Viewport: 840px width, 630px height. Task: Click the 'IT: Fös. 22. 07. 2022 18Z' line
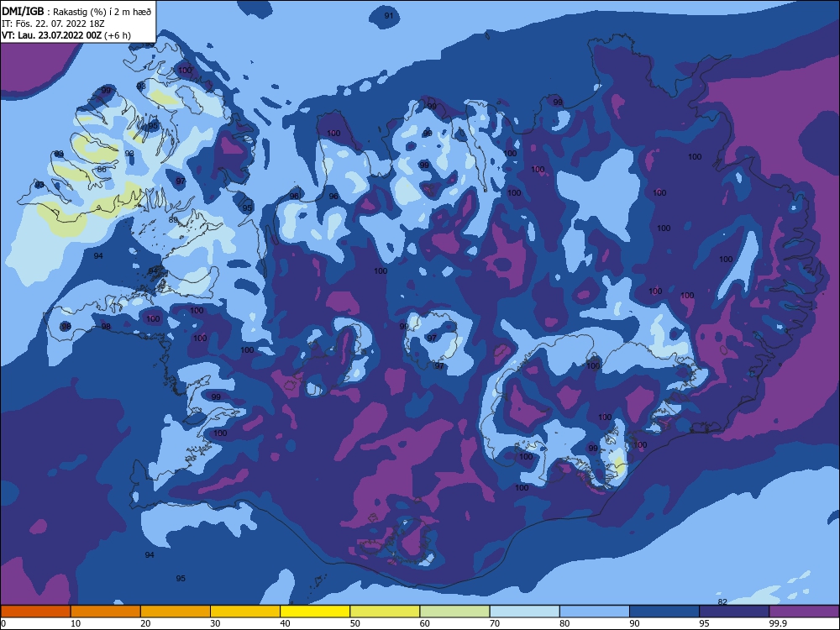point(53,24)
